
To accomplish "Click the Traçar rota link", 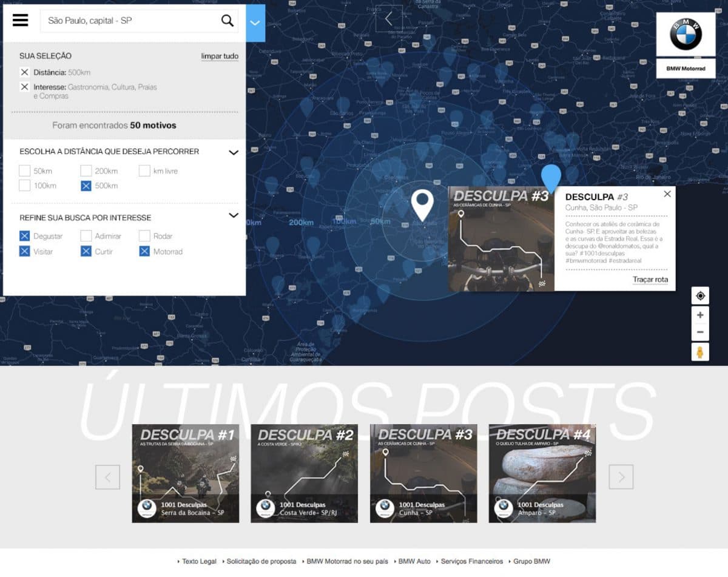I will tap(650, 280).
